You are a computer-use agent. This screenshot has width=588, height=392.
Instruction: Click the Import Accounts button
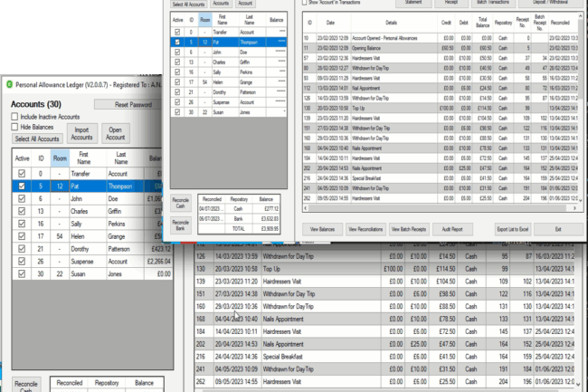(x=81, y=134)
